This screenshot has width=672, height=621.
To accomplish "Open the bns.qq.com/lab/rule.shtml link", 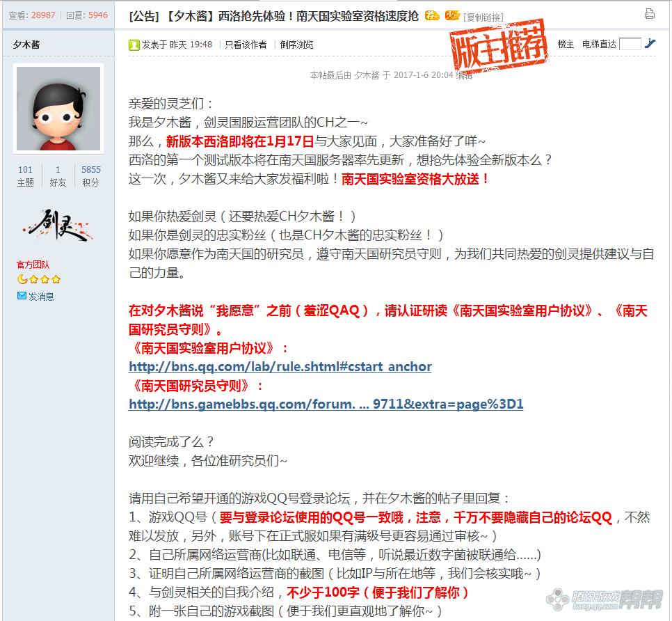I will coord(280,367).
